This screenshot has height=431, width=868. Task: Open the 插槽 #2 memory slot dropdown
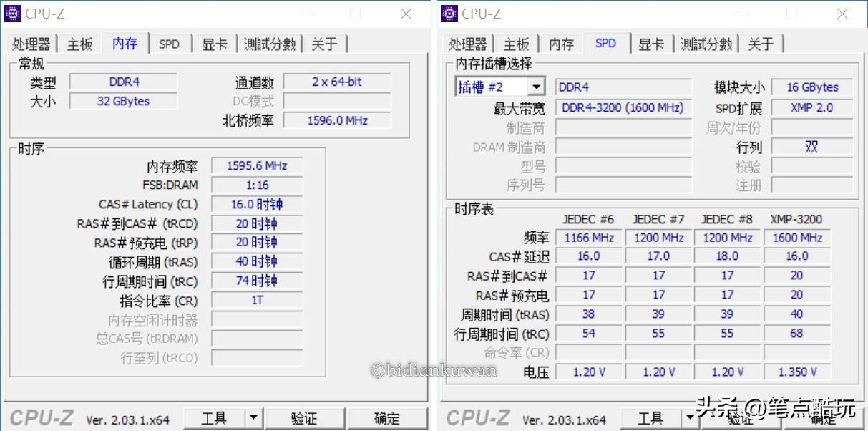(x=536, y=86)
